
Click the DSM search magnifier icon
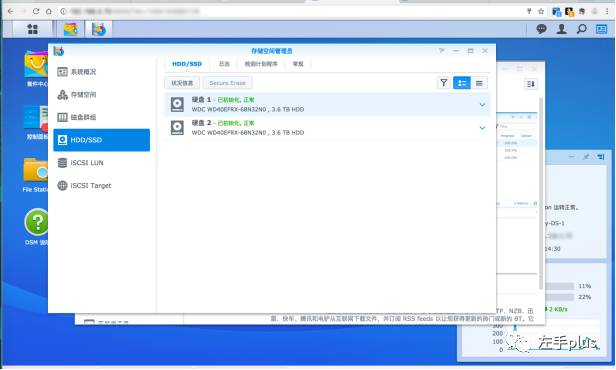click(581, 29)
